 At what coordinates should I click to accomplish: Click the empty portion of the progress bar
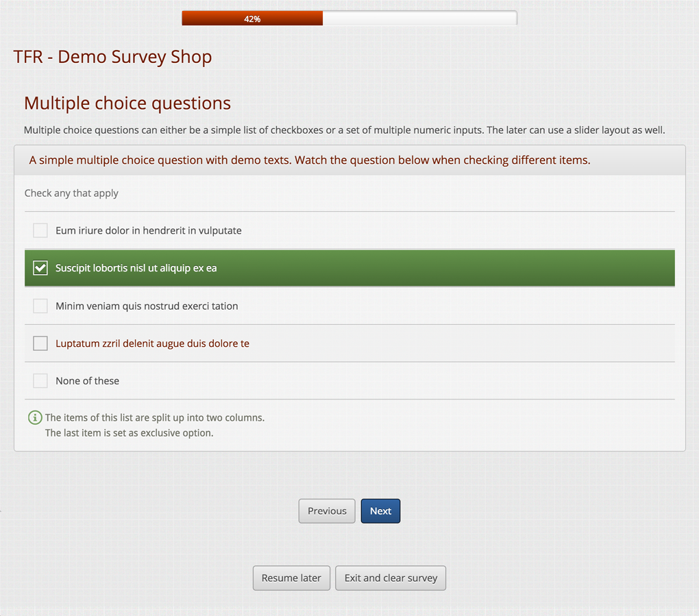click(x=419, y=19)
